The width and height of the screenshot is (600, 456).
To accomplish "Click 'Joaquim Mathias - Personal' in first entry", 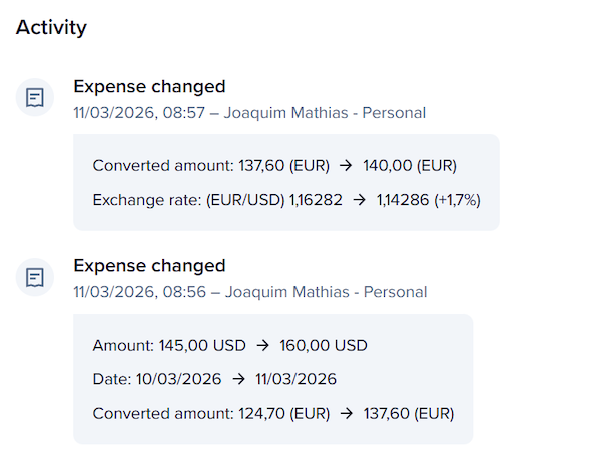I will [324, 113].
